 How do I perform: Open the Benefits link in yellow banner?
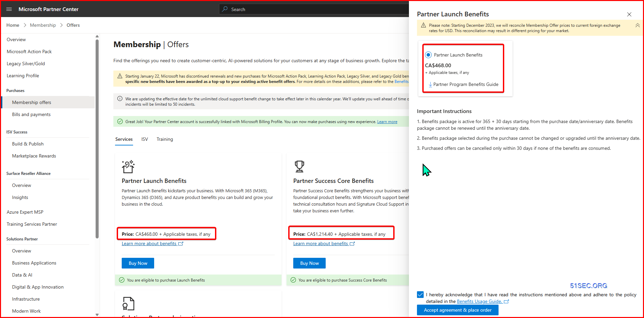[x=402, y=82]
